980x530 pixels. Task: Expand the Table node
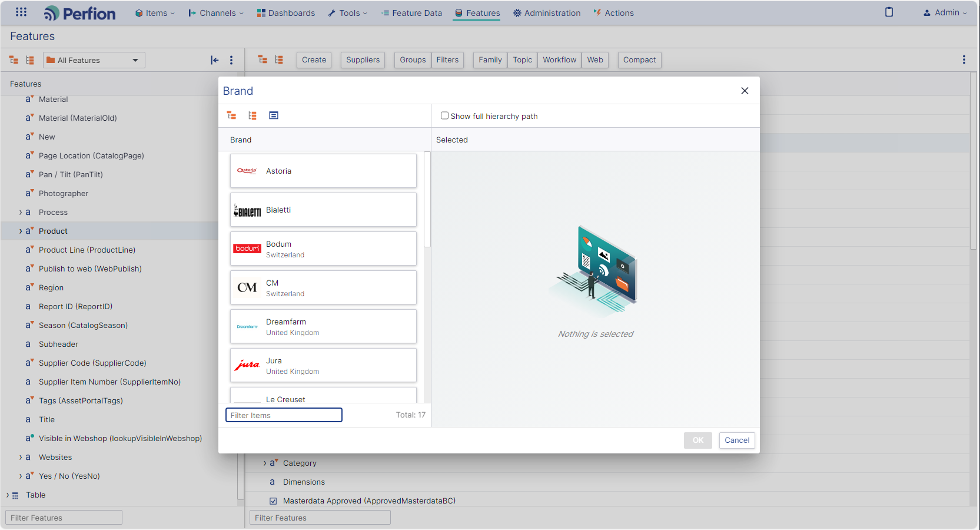click(x=8, y=495)
